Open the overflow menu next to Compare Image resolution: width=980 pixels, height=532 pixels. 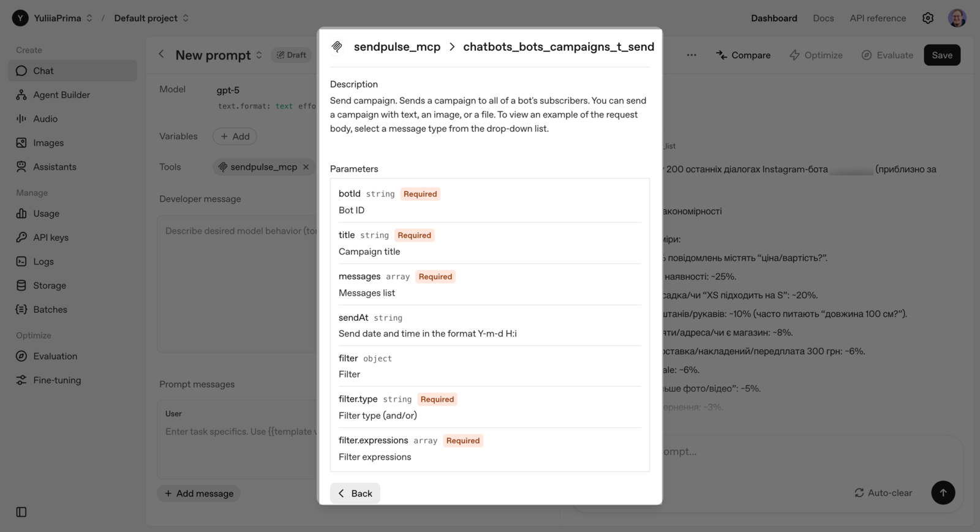[692, 54]
